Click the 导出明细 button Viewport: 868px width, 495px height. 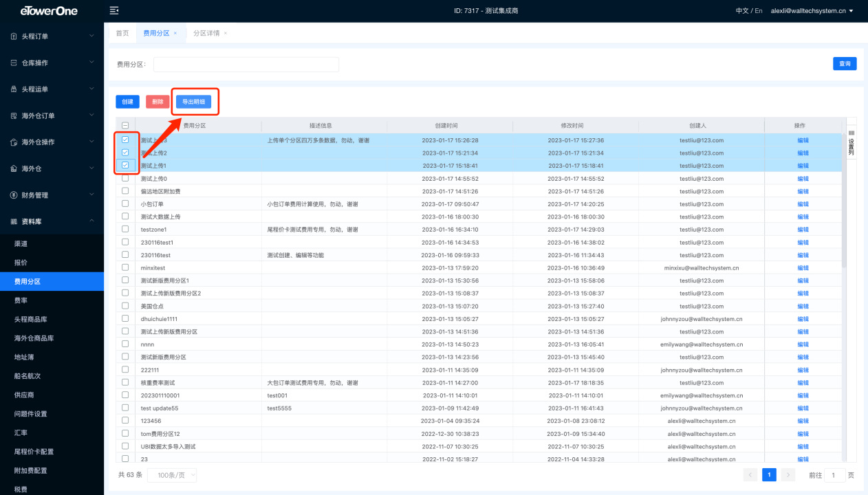tap(193, 102)
